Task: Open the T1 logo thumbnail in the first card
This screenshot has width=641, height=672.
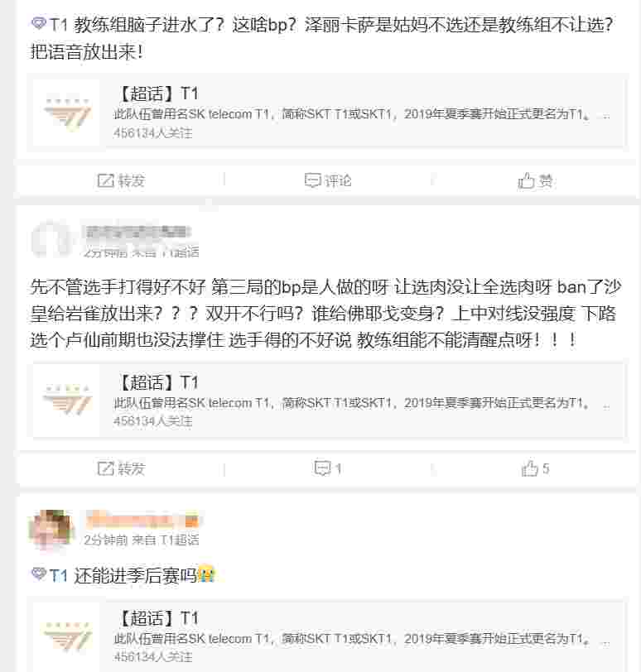Action: click(x=67, y=113)
